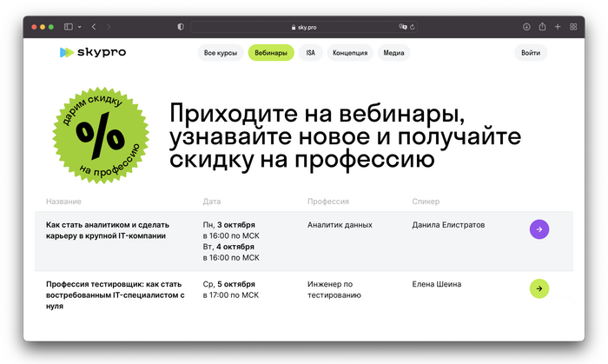The image size is (608, 364).
Task: Click the Skypro logo
Action: click(x=93, y=52)
